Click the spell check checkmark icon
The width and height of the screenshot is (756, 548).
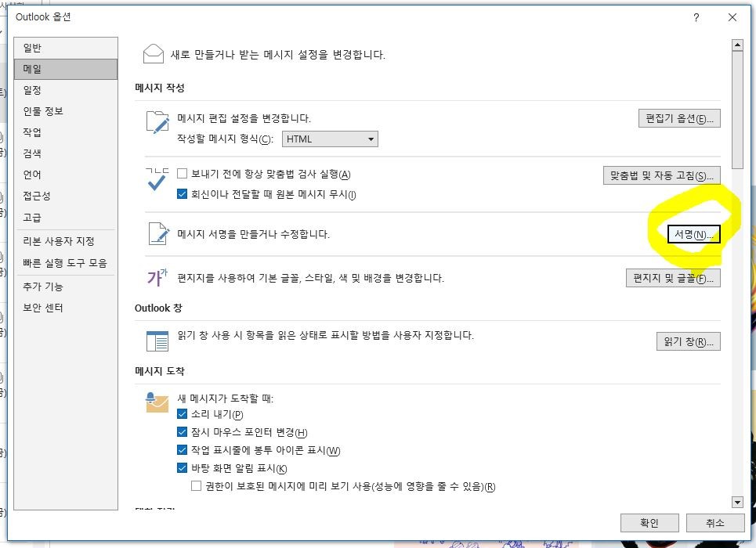[x=157, y=178]
